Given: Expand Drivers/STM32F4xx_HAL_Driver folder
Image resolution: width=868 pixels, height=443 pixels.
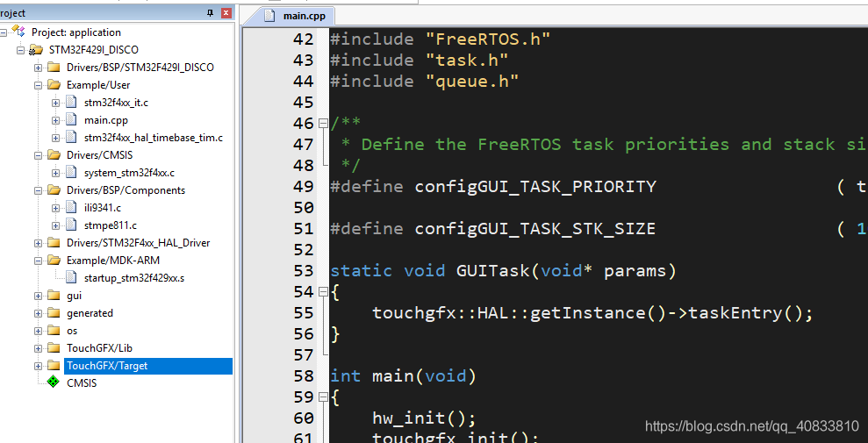Looking at the screenshot, I should pyautogui.click(x=39, y=243).
